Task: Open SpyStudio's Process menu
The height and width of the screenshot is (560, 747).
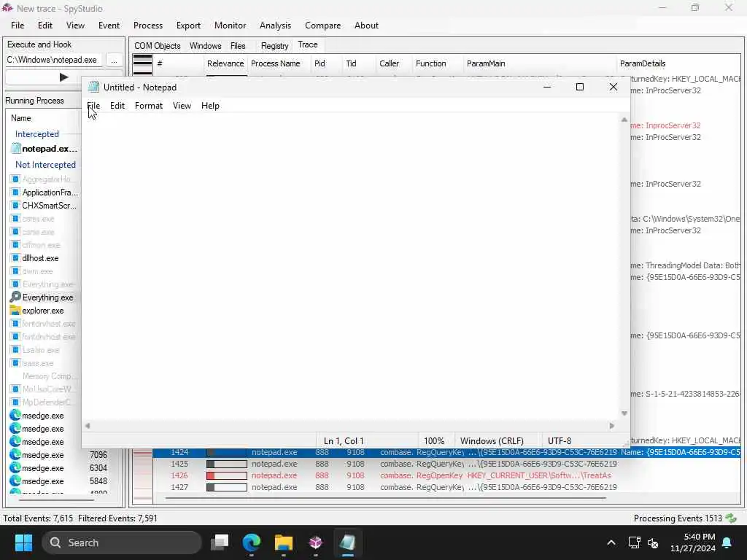Action: 147,26
